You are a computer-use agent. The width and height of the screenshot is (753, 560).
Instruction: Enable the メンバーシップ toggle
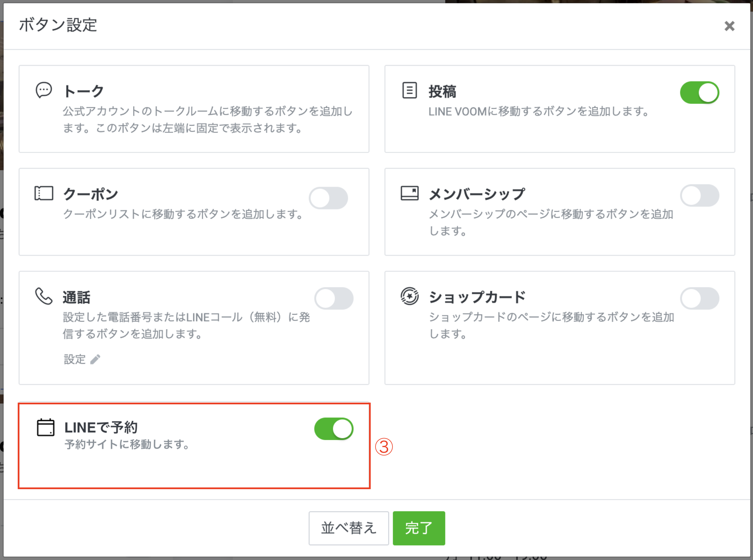(700, 195)
